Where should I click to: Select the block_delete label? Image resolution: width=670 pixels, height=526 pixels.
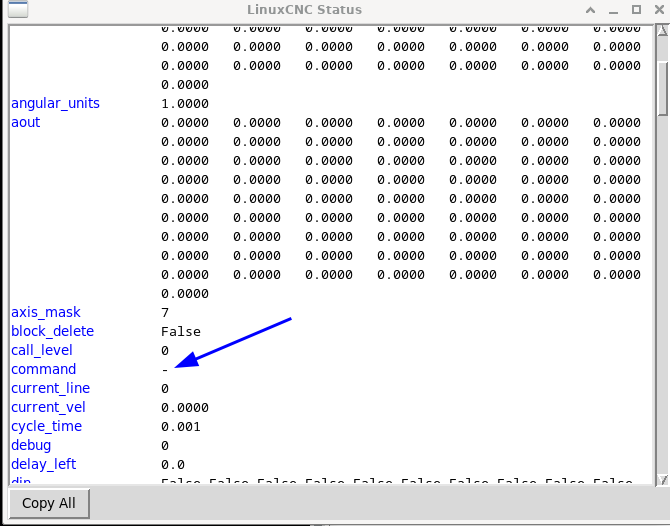click(53, 331)
